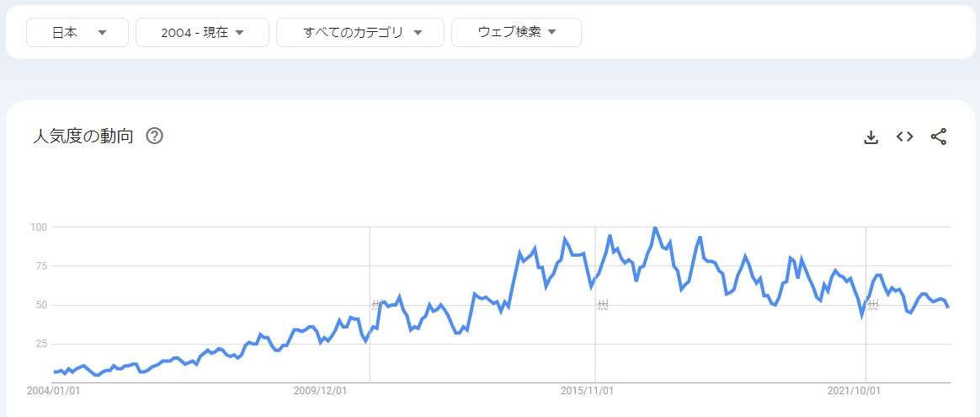Expand the 2004 - 現在 time range selector
980x417 pixels.
(202, 33)
